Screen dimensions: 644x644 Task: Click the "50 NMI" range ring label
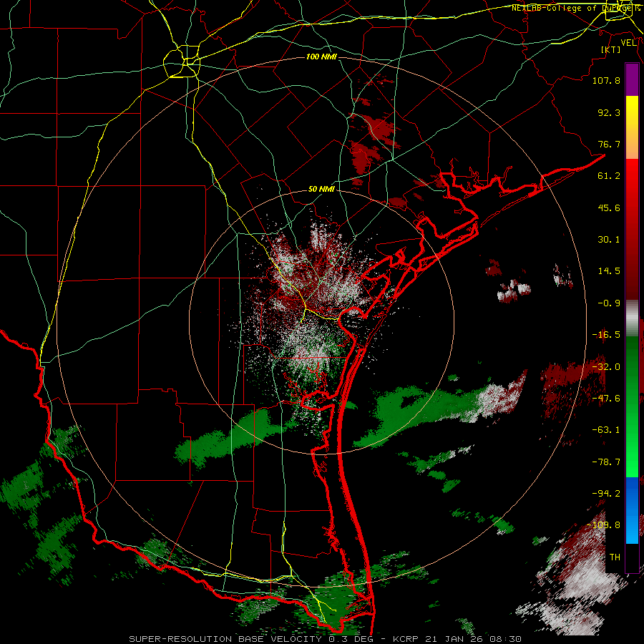pos(321,190)
